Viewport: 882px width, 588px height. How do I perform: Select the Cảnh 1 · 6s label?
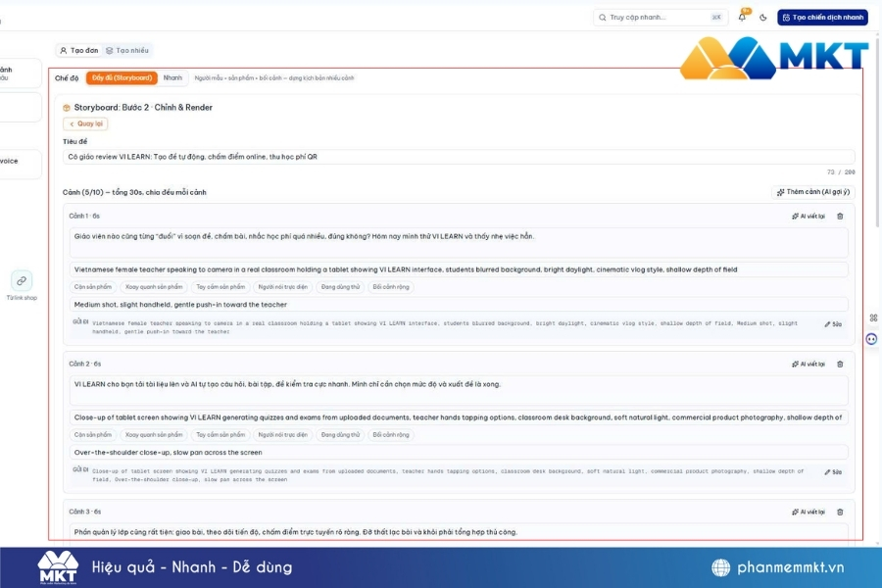pos(84,216)
